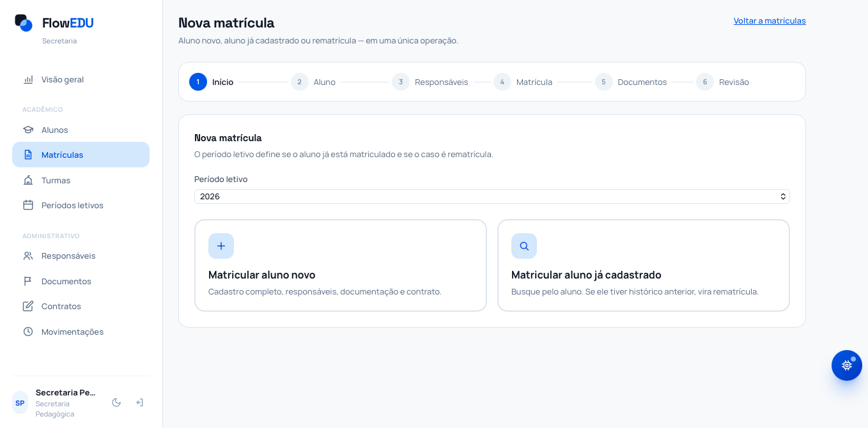This screenshot has height=428, width=868.
Task: Click the FlowEDU brand name text
Action: pos(68,23)
